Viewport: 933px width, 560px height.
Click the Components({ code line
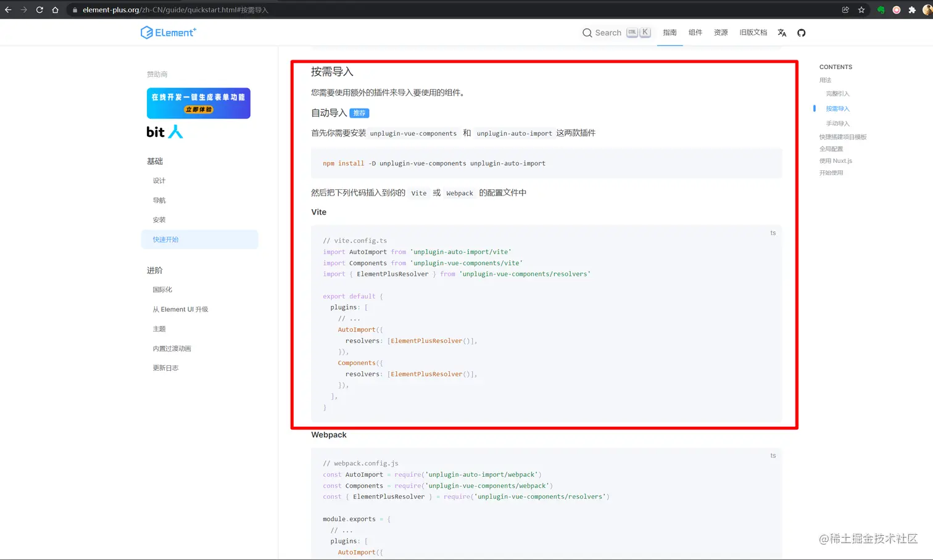coord(360,363)
